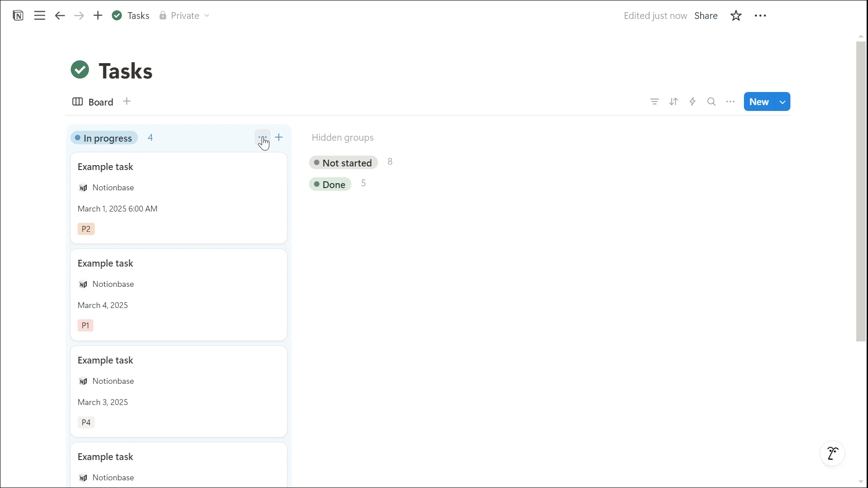Click the P4 priority tag
The image size is (868, 488).
click(86, 423)
